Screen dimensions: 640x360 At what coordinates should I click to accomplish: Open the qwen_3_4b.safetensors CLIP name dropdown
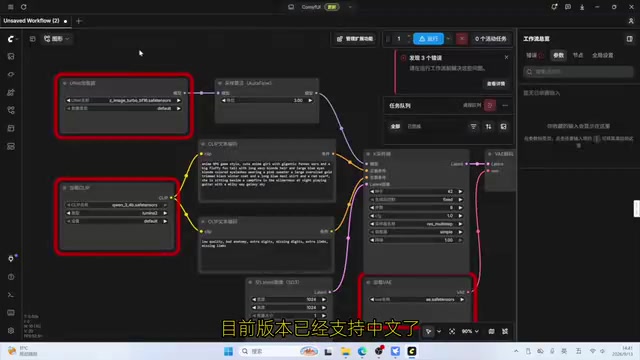tap(117, 205)
